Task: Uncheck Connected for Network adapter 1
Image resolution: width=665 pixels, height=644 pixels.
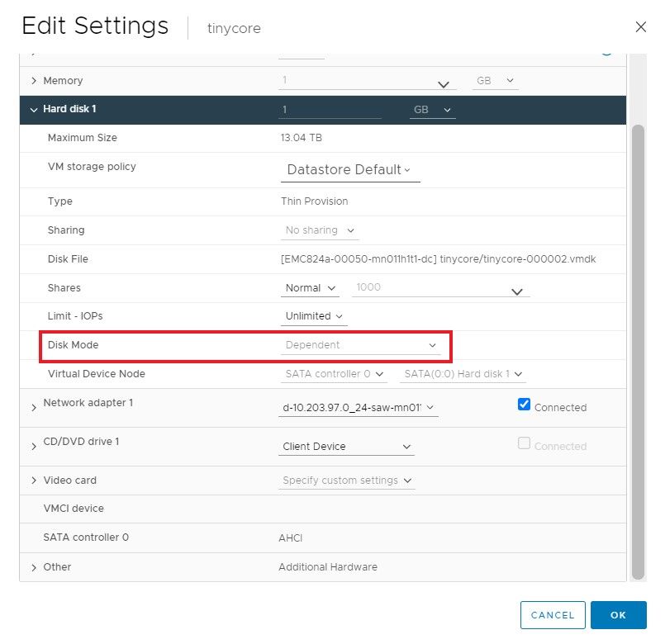Action: pyautogui.click(x=523, y=405)
